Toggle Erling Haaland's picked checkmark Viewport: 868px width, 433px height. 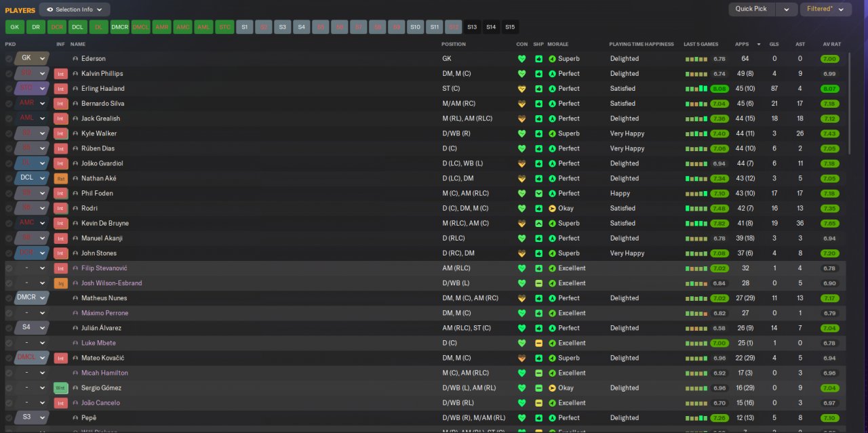[x=9, y=89]
